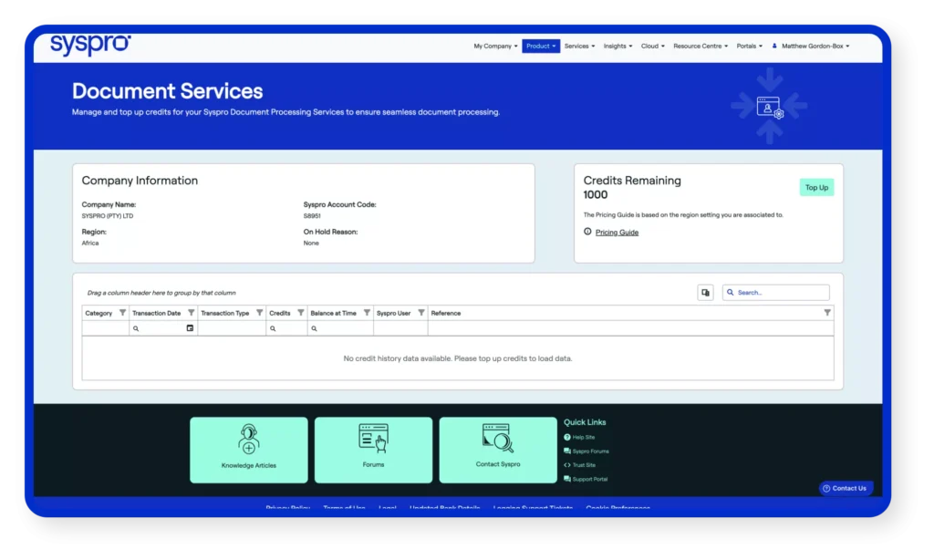The height and width of the screenshot is (560, 934).
Task: Open the Transaction Date column filter icon
Action: pos(192,313)
